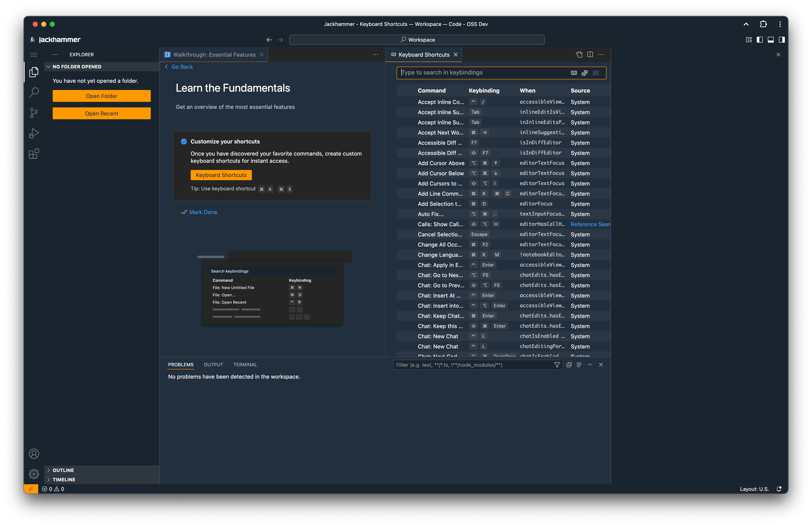Click the Open Recent button
This screenshot has width=812, height=525.
point(102,114)
